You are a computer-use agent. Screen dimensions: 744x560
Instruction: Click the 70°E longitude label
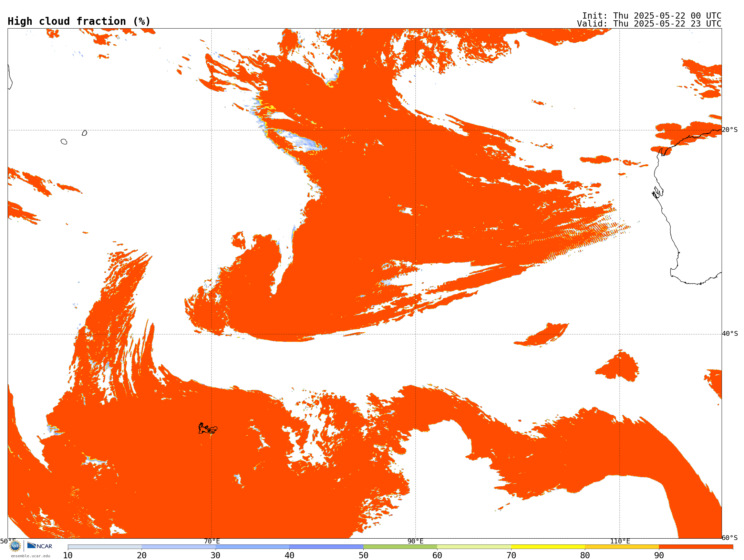212,541
